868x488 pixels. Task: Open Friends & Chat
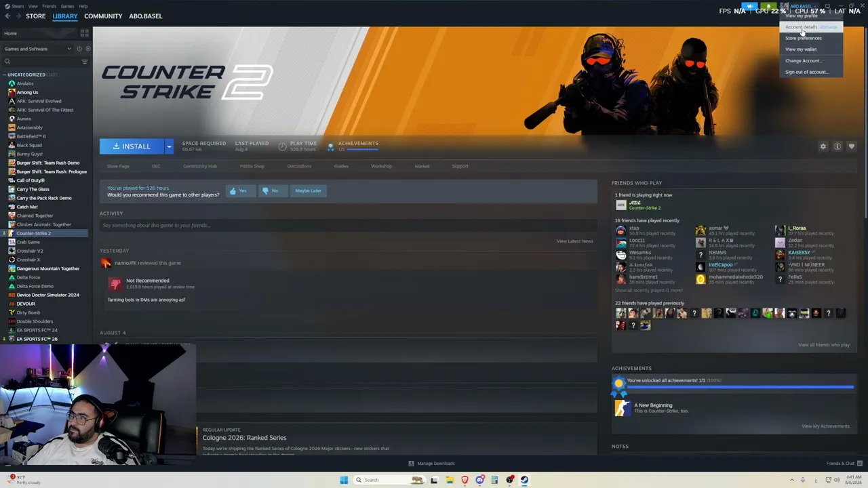(843, 464)
